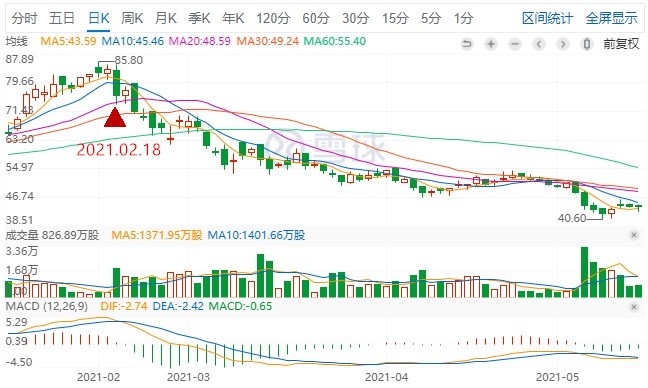Select the 季K quarterly chart tab

click(x=199, y=18)
